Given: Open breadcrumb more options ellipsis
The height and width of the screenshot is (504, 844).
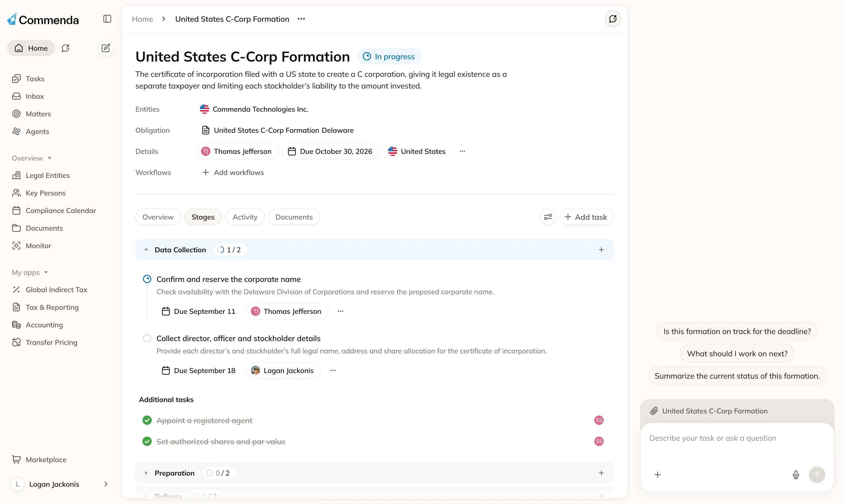Looking at the screenshot, I should 301,19.
